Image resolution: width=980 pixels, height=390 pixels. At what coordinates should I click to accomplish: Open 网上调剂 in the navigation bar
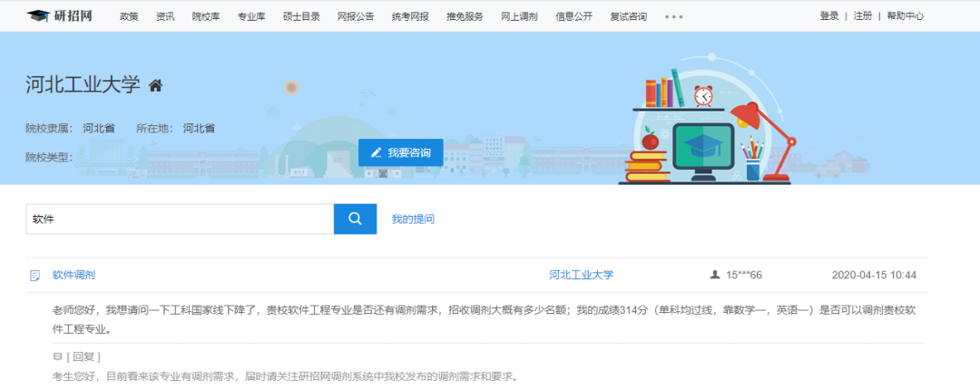[519, 16]
